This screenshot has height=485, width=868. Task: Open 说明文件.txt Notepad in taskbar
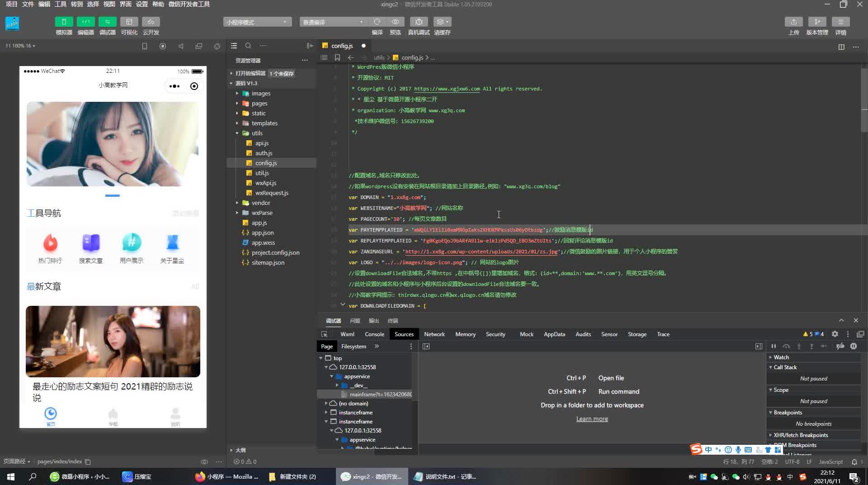446,476
